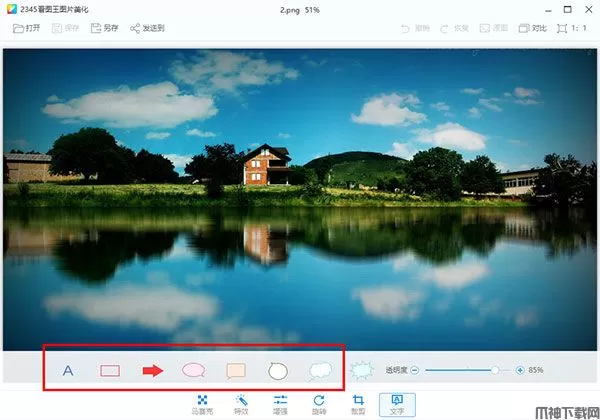Select the plain text 'A' tool
This screenshot has height=420, width=600.
click(x=69, y=371)
